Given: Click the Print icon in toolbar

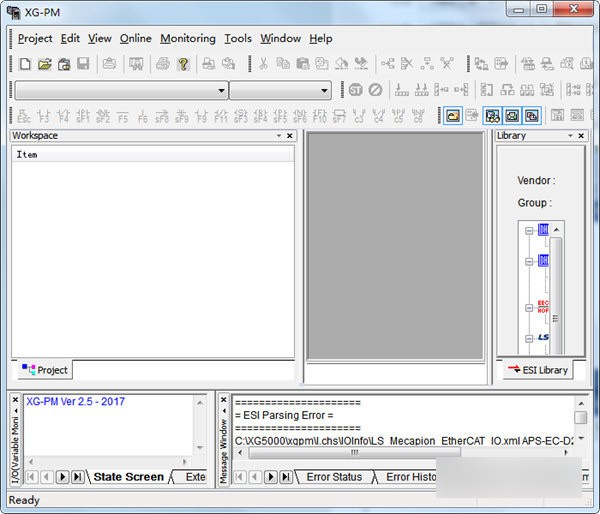Looking at the screenshot, I should (162, 64).
